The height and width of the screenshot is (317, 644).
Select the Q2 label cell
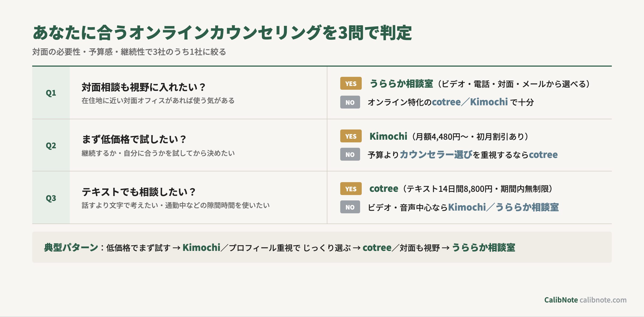(x=51, y=145)
